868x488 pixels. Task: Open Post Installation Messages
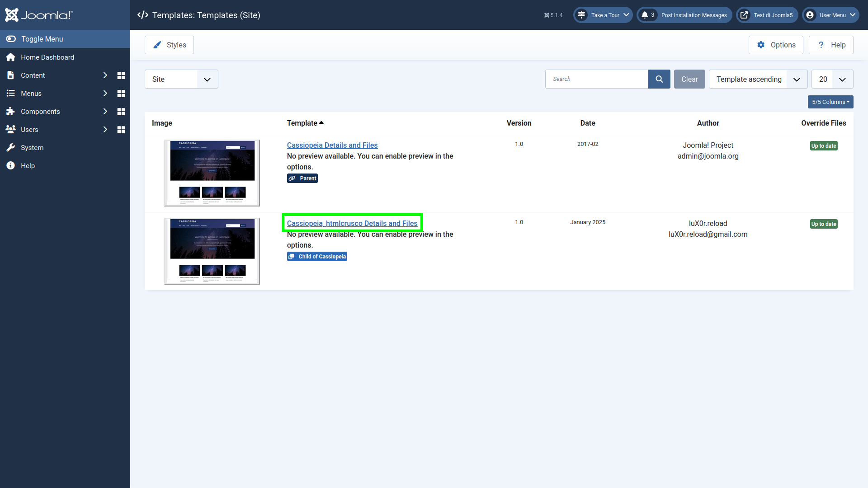684,15
